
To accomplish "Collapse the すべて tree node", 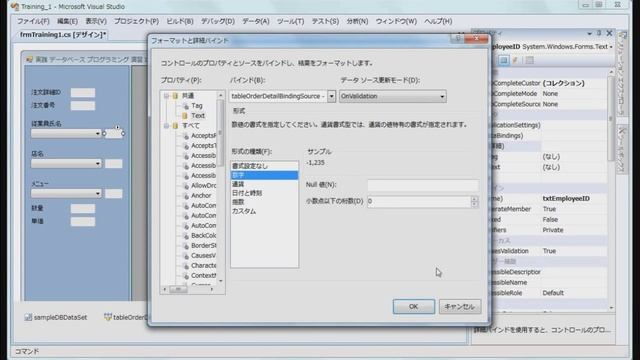I will (x=166, y=126).
